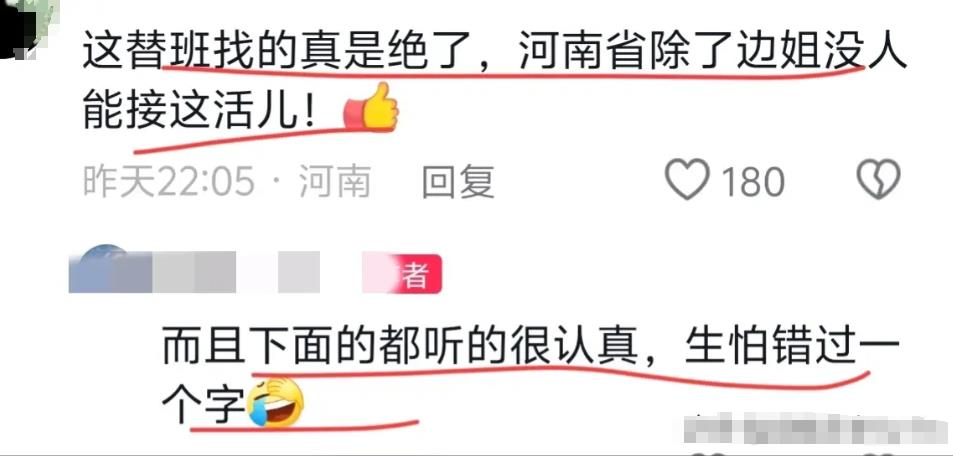This screenshot has height=456, width=953.
Task: Click the blurred gray block beside 作者 badge
Action: [299, 272]
